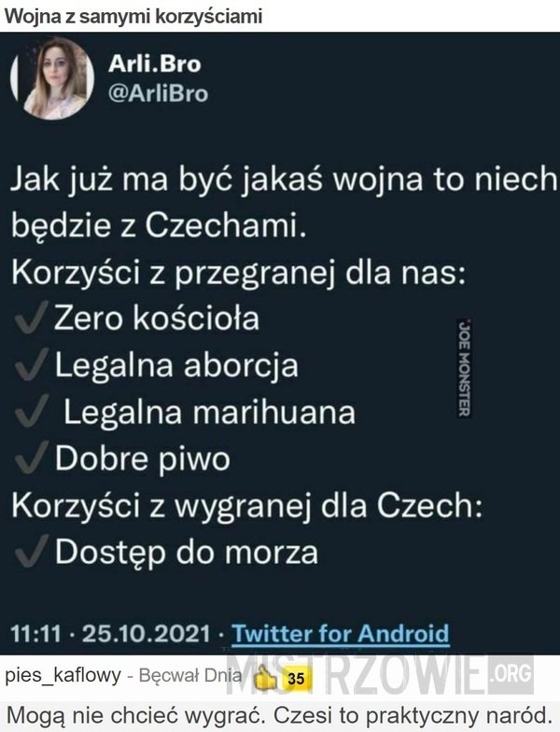Click the thumbs-up icon
Viewport: 560px width, 732px height.
(x=265, y=676)
